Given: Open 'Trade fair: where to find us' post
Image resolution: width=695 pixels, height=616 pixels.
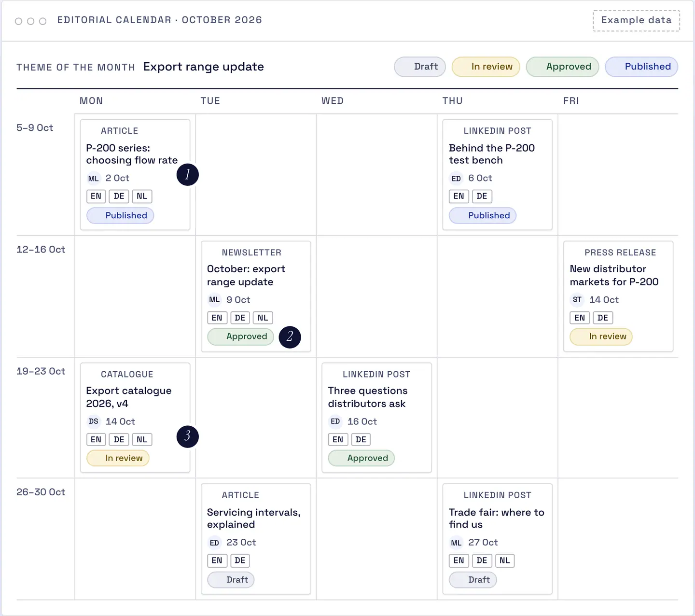Looking at the screenshot, I should click(497, 518).
